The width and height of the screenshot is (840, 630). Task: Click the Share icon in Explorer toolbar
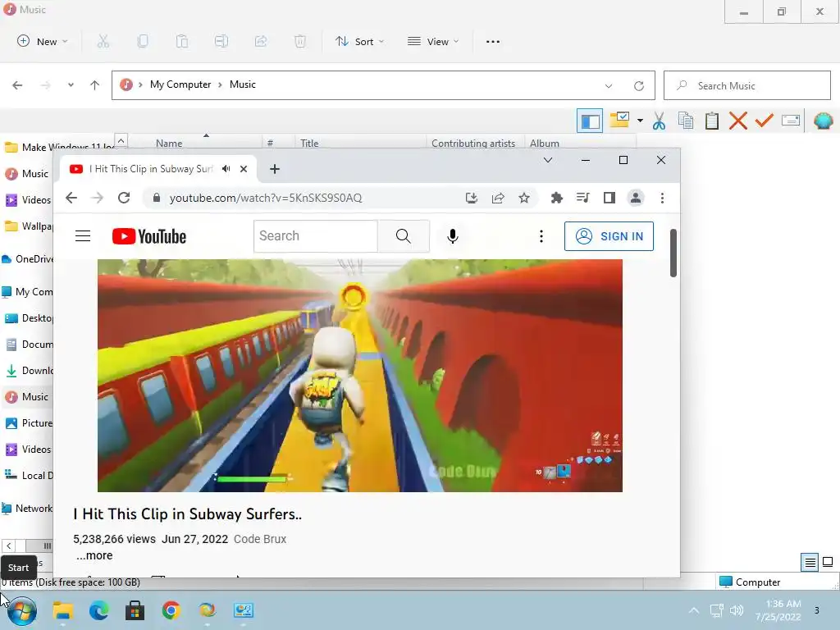pos(261,41)
